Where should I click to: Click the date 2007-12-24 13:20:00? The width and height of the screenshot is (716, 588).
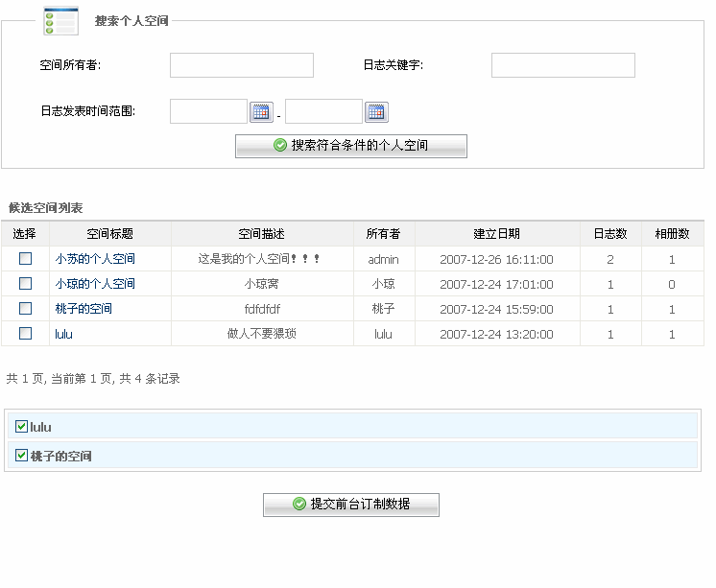[x=497, y=334]
